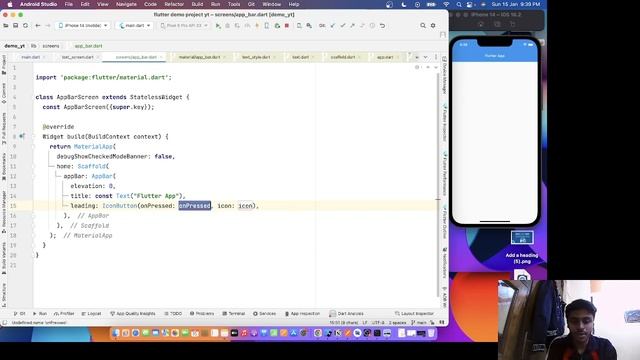Click the Sync/Reload toolbar icon

pyautogui.click(x=25, y=25)
